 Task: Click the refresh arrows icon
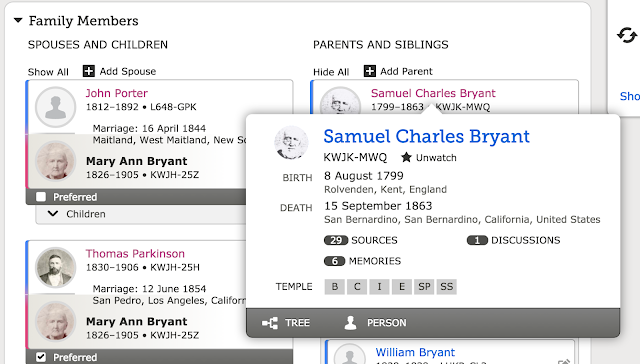(627, 35)
